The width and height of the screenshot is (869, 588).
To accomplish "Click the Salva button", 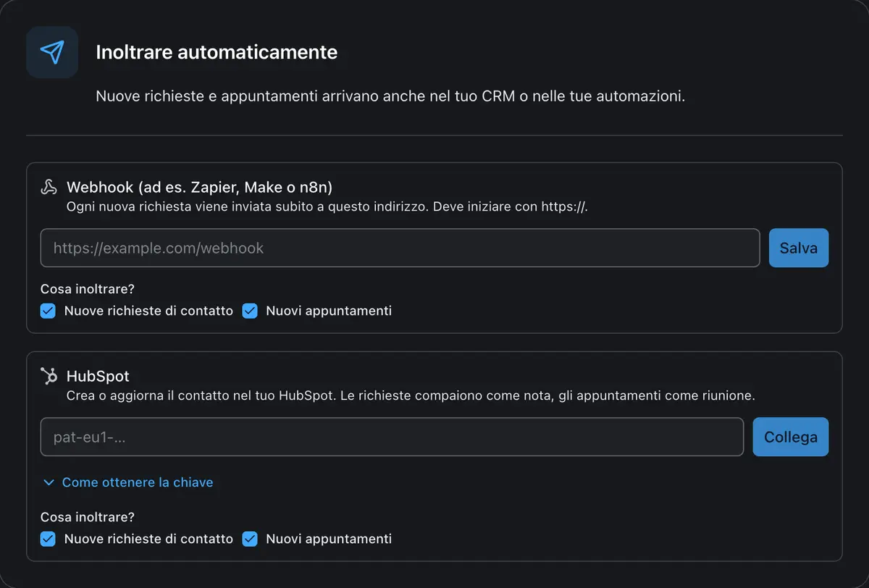I will (x=799, y=248).
